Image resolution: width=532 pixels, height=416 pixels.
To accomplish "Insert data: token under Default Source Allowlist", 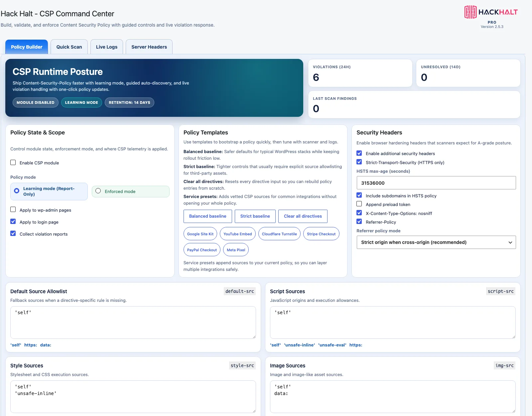I will point(46,345).
